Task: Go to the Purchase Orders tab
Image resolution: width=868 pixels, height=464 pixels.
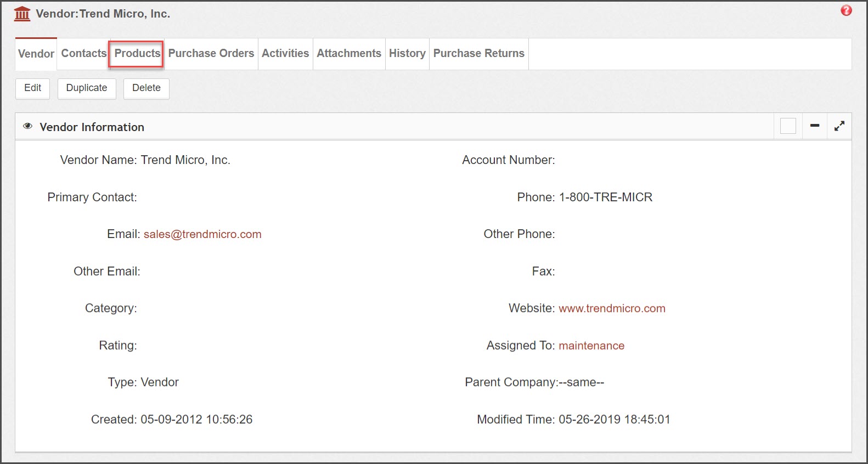Action: (211, 53)
